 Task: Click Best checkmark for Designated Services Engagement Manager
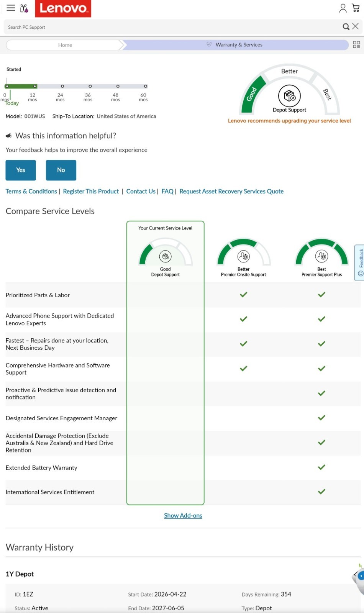click(x=321, y=418)
